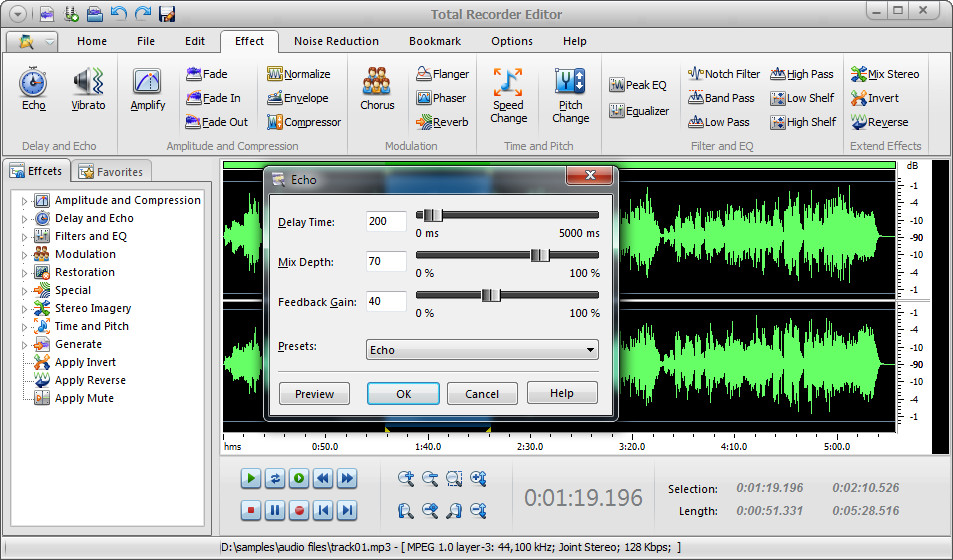Cancel the Echo dialog
The width and height of the screenshot is (953, 560).
click(482, 393)
